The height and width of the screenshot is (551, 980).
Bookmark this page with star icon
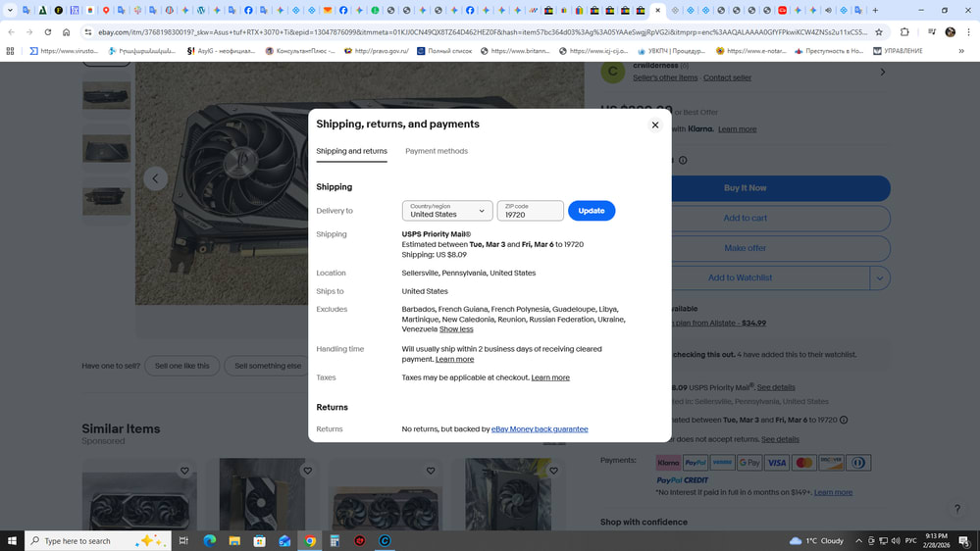879,31
